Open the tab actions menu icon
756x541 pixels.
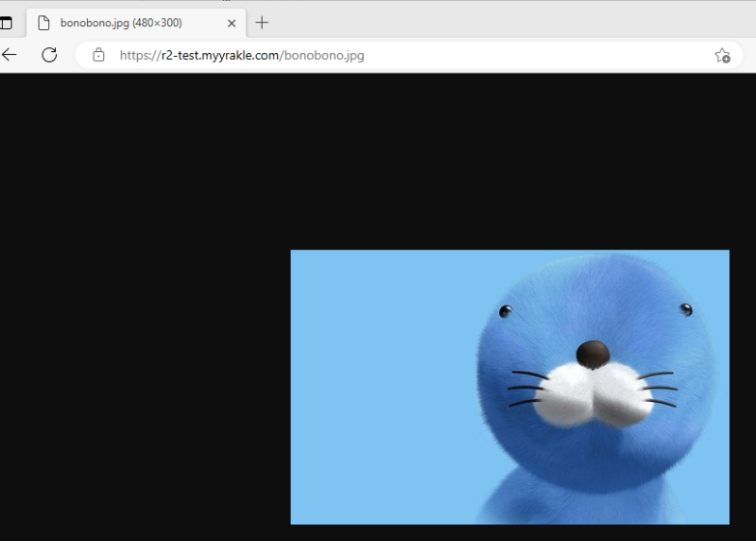tap(6, 23)
